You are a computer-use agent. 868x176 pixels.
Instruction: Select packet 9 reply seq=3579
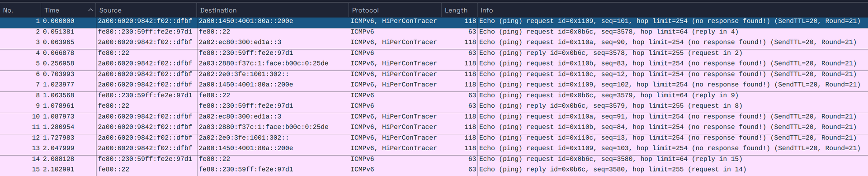(434, 106)
